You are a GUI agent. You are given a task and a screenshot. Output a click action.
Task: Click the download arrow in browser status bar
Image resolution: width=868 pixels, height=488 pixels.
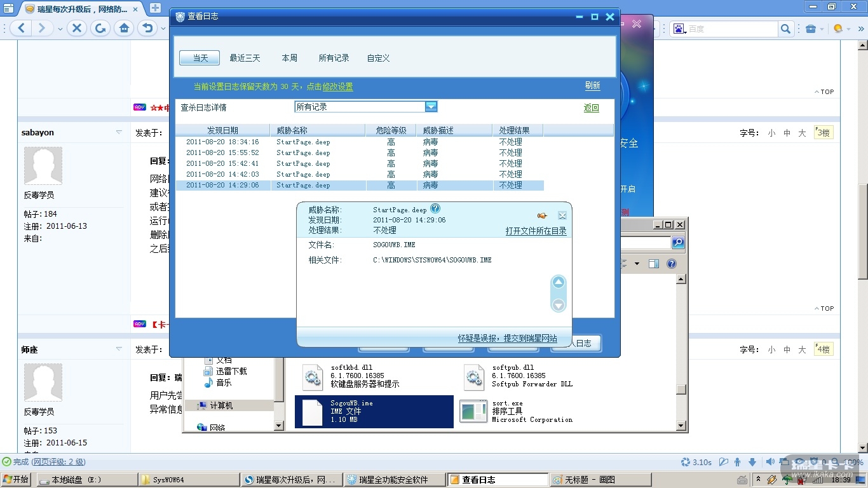pos(753,462)
